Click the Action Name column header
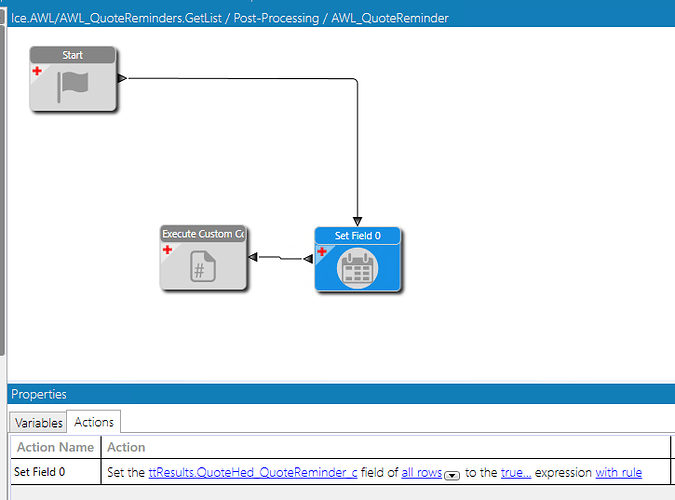Viewport: 675px width, 500px height. point(56,447)
